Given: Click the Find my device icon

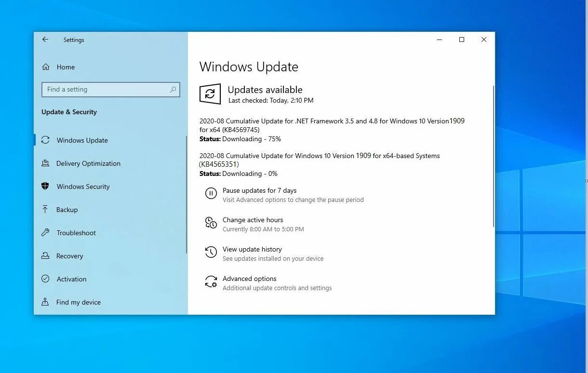Looking at the screenshot, I should tap(45, 302).
